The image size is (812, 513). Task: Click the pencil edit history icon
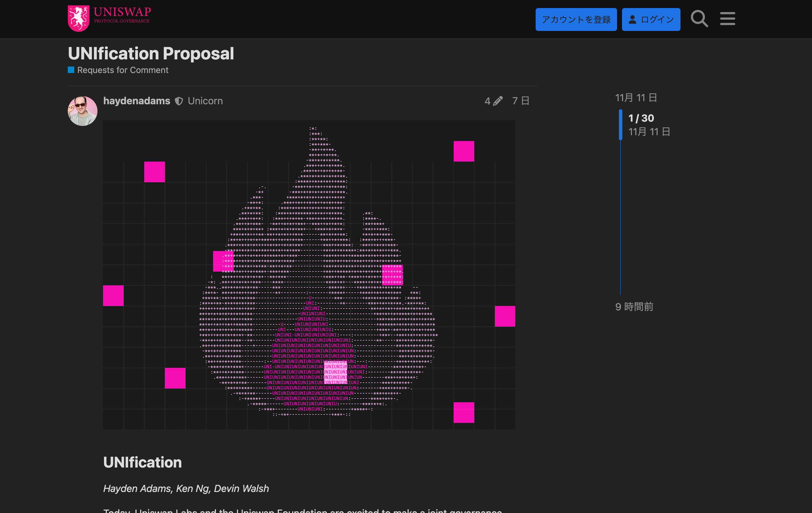click(497, 101)
